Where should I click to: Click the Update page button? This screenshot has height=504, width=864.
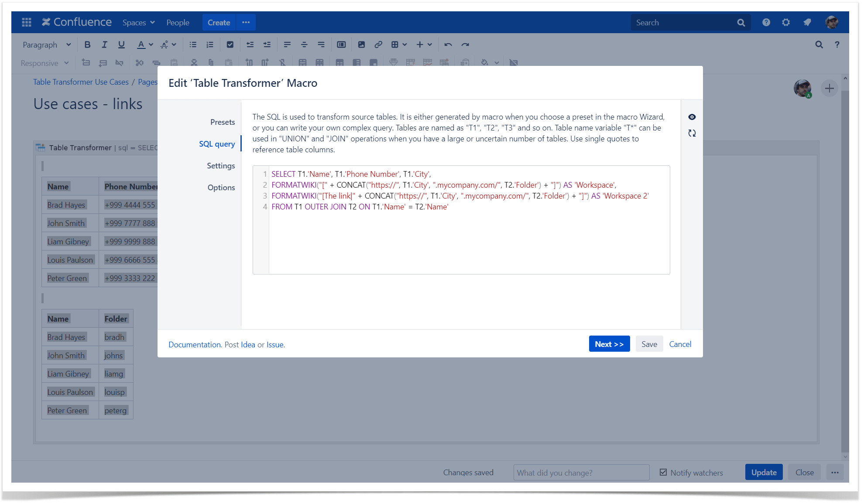[764, 473]
